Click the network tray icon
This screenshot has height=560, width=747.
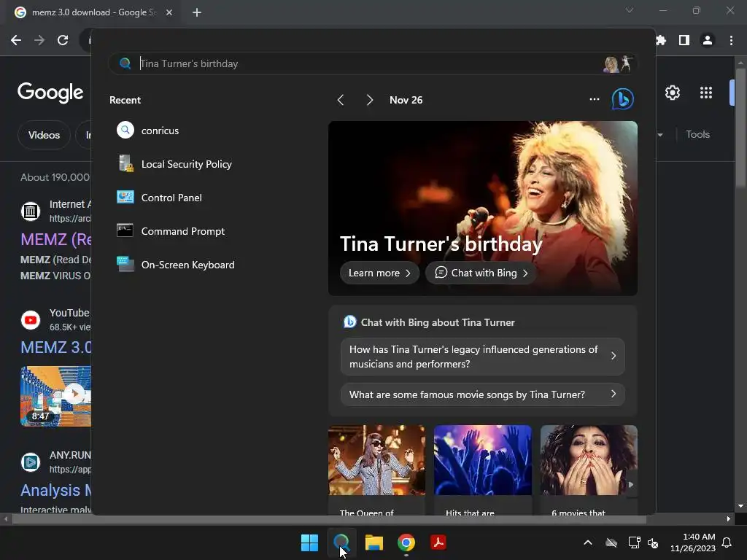pos(634,542)
